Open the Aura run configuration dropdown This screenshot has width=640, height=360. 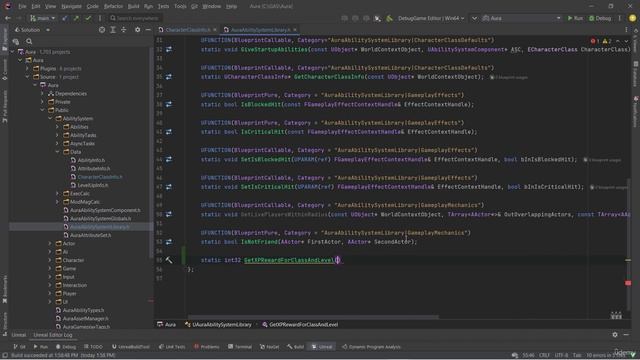(521, 18)
